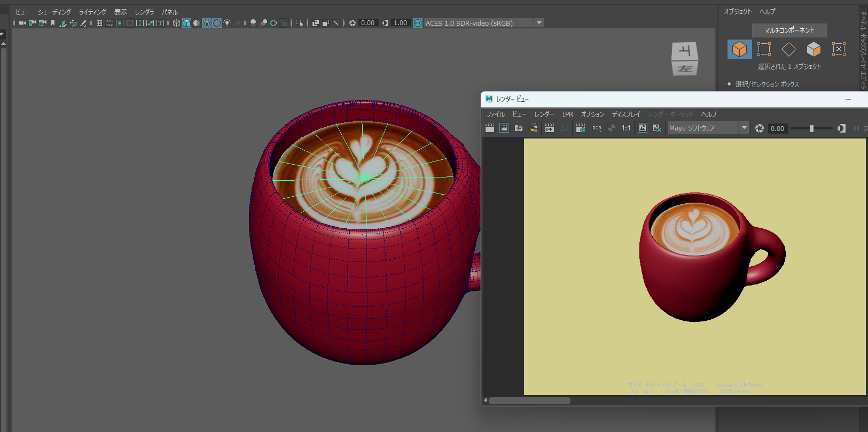The image size is (868, 432).
Task: Open Maya ソフトウェア renderer dropdown
Action: point(744,128)
